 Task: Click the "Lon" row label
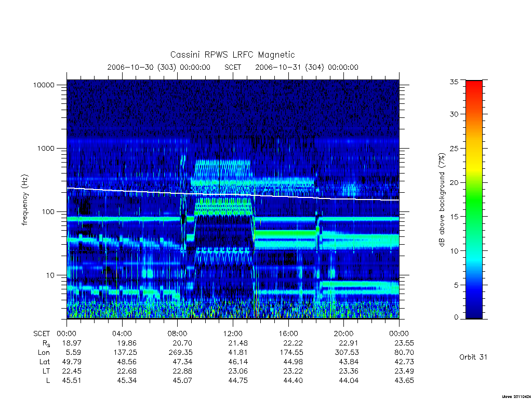(44, 353)
